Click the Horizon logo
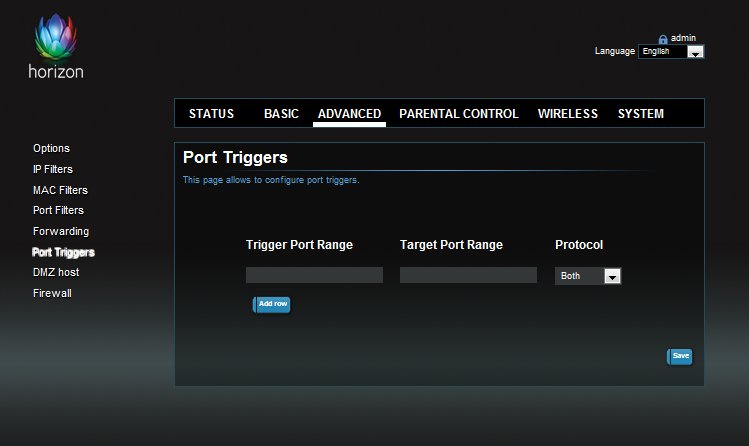This screenshot has width=749, height=446. [x=56, y=46]
